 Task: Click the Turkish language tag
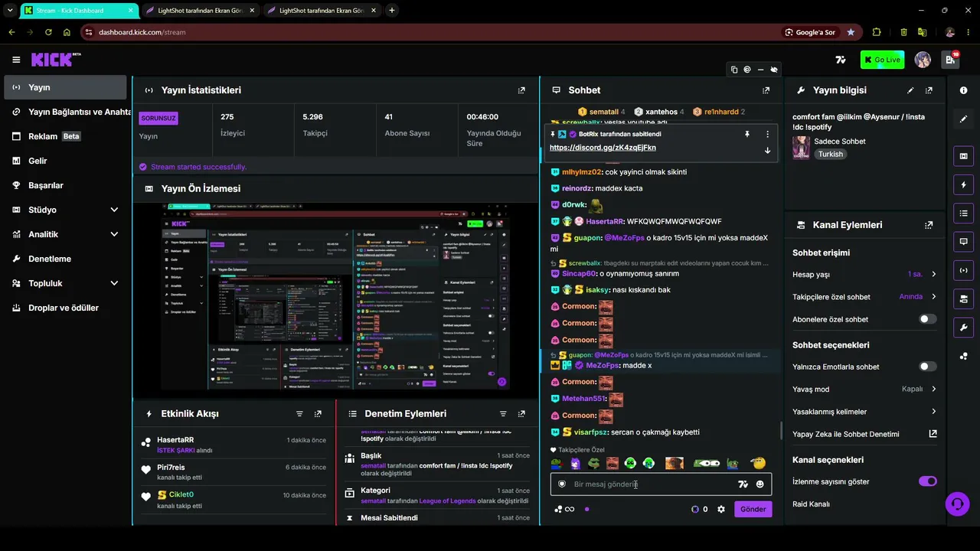point(830,154)
